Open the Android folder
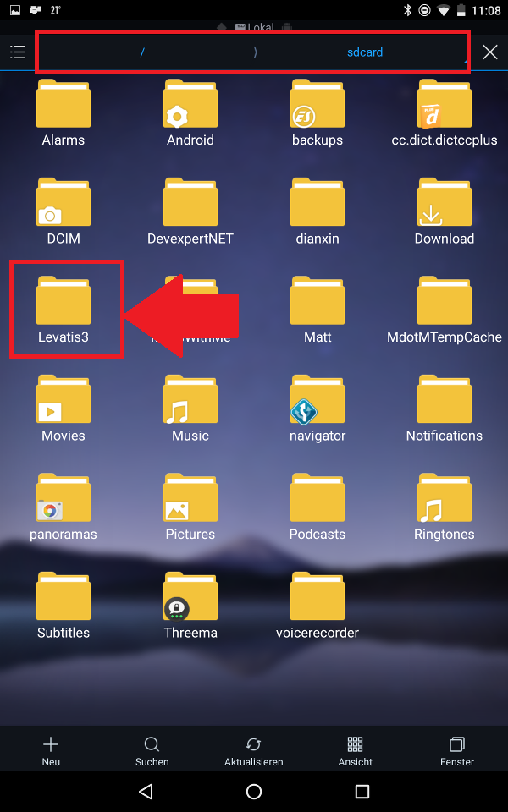 pos(190,113)
